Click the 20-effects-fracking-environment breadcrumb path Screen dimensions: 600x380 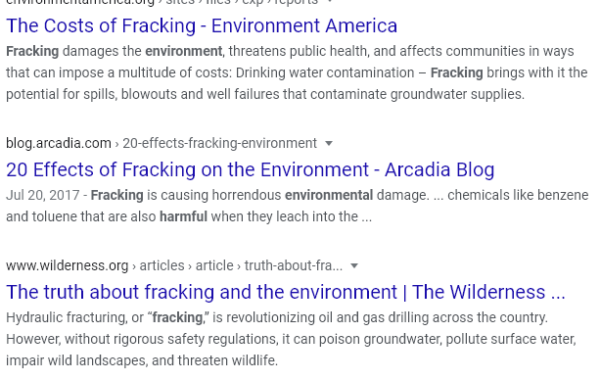pyautogui.click(x=219, y=143)
